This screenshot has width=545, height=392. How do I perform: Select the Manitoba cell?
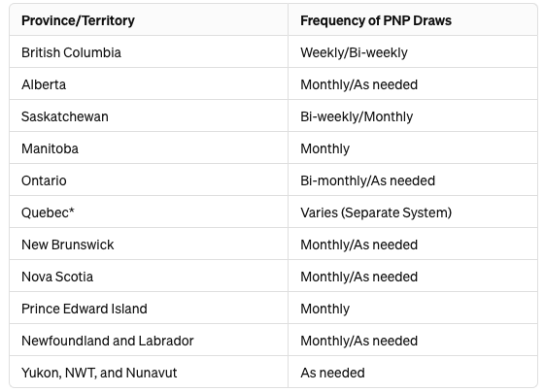(51, 148)
